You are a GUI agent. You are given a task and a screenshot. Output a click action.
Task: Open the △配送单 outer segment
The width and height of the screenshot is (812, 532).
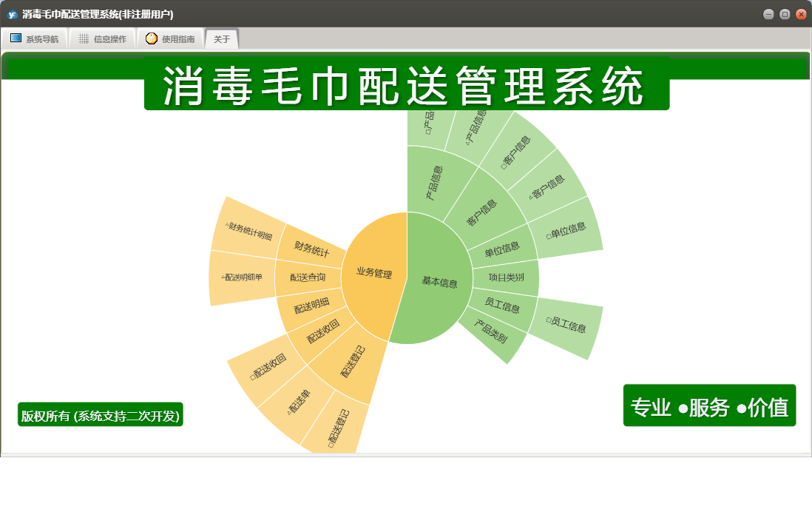pos(298,403)
